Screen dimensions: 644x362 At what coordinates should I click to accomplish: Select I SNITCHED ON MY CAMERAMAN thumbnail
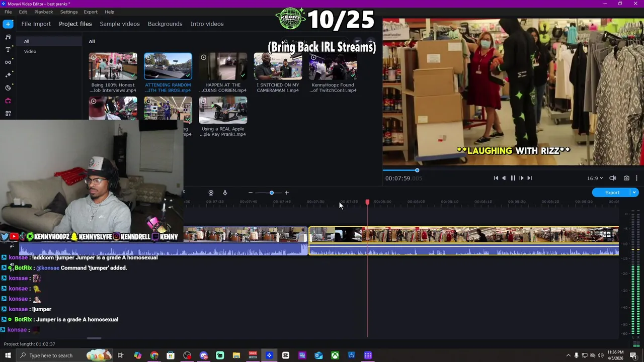click(x=278, y=66)
